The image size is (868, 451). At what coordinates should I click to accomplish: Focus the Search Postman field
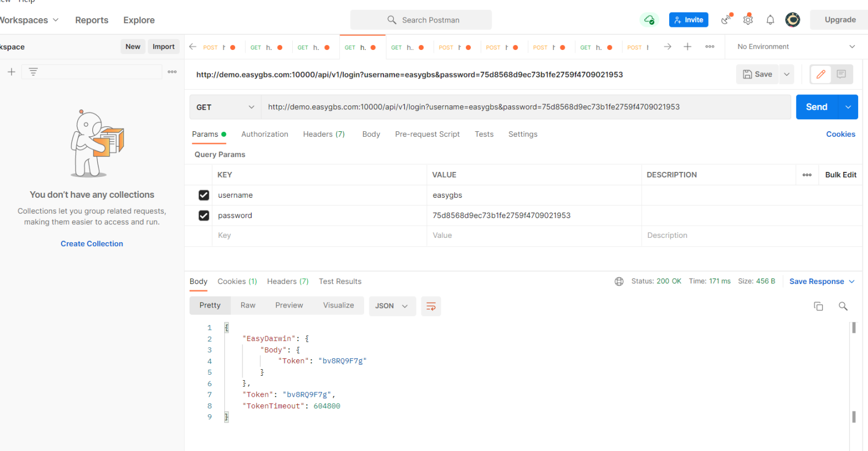[421, 20]
